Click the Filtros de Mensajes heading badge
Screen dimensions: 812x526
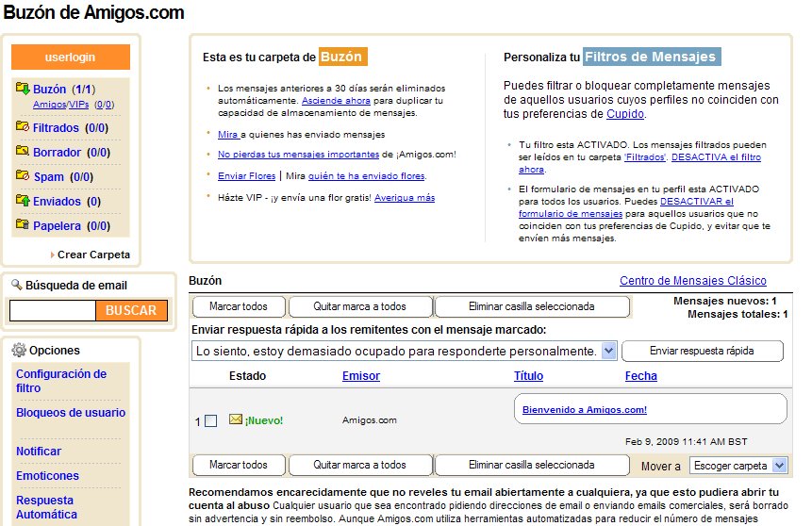pos(651,57)
